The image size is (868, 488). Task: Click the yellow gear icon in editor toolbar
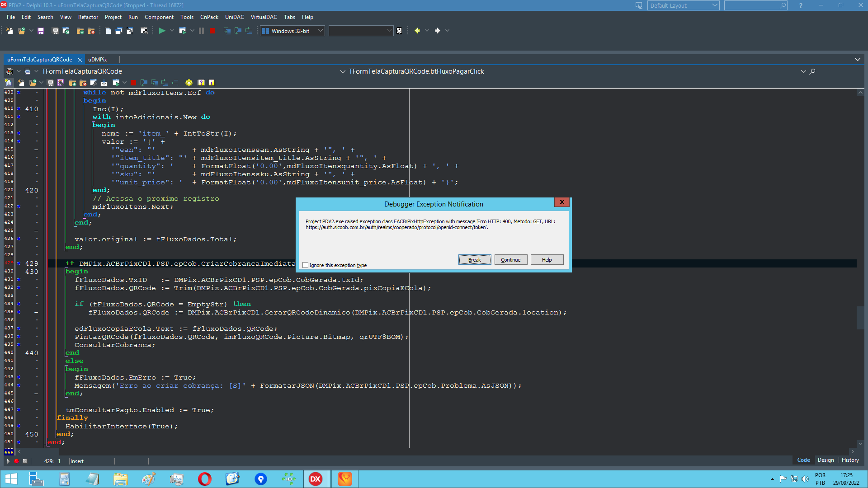pyautogui.click(x=189, y=83)
